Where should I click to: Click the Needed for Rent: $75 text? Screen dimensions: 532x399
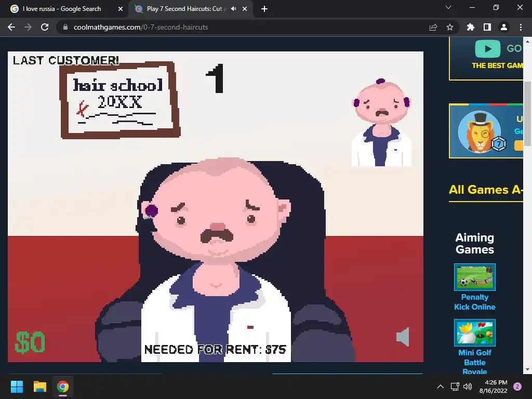[215, 350]
